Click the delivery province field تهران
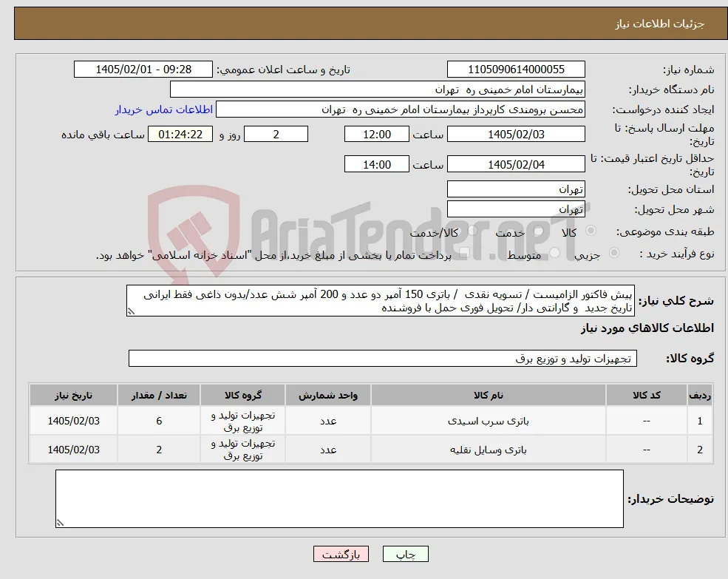This screenshot has width=728, height=579. point(516,189)
